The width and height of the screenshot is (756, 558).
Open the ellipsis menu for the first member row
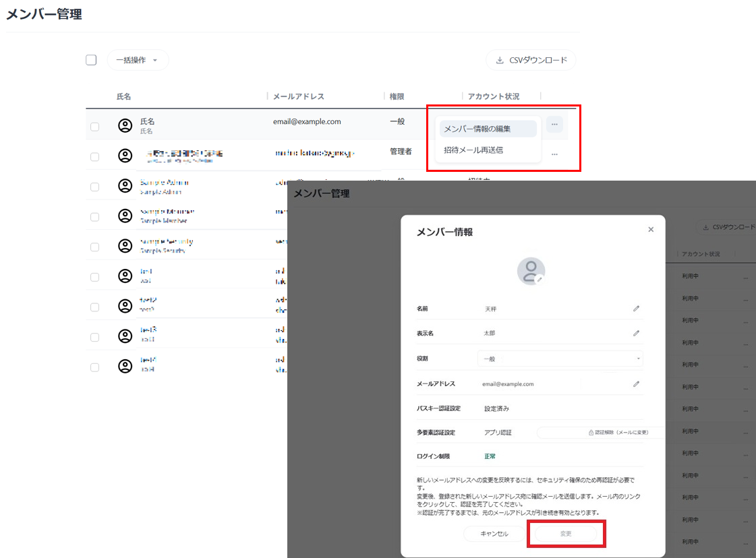pos(554,124)
